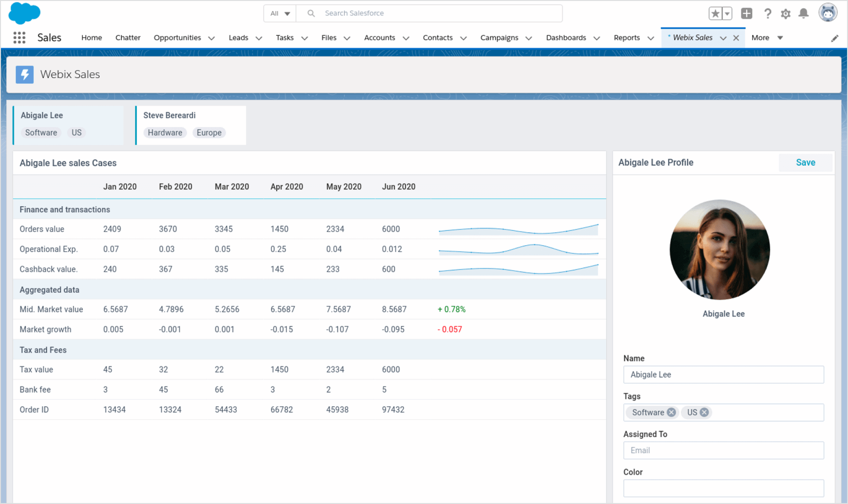Open the All search scope dropdown
Image resolution: width=848 pixels, height=504 pixels.
click(x=280, y=13)
